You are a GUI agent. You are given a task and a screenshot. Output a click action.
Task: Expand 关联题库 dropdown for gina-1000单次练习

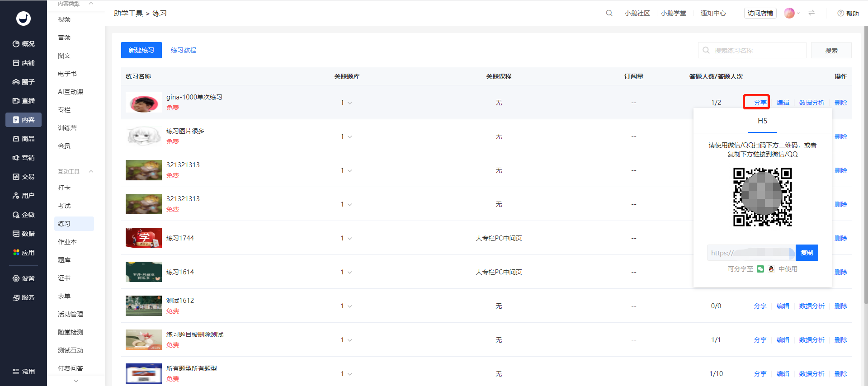349,103
